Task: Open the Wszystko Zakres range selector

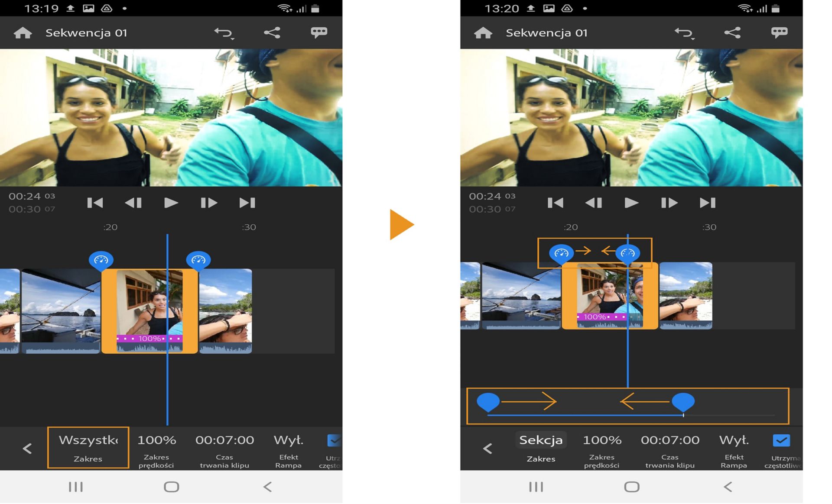Action: (88, 448)
